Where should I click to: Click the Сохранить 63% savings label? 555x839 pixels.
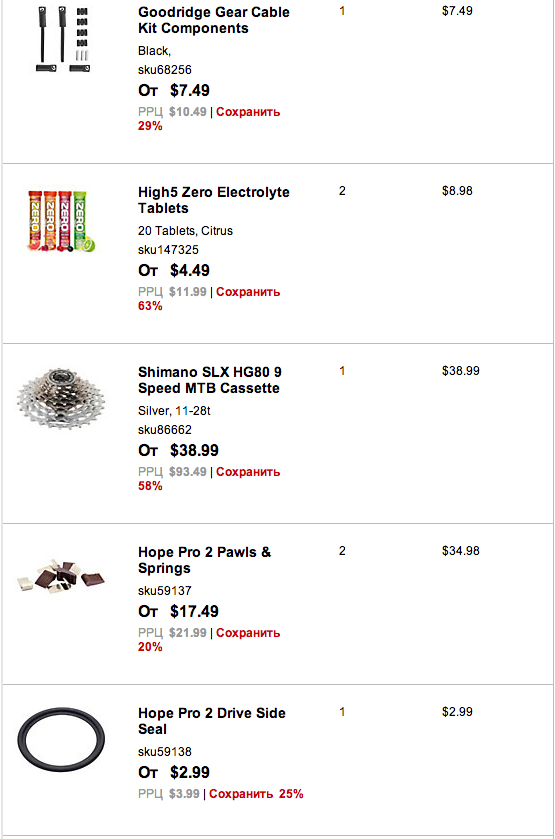pyautogui.click(x=209, y=299)
